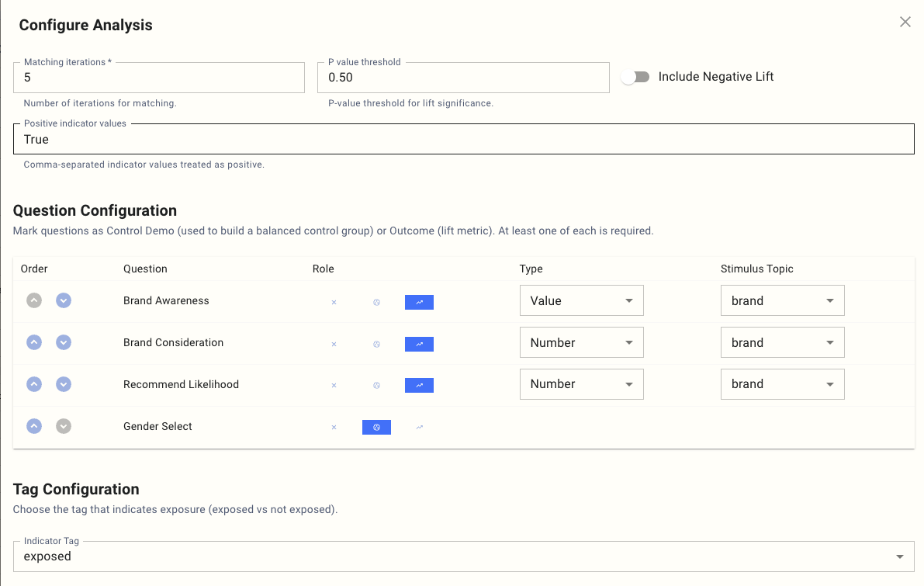
Task: Click the Matching iterations field
Action: click(159, 78)
